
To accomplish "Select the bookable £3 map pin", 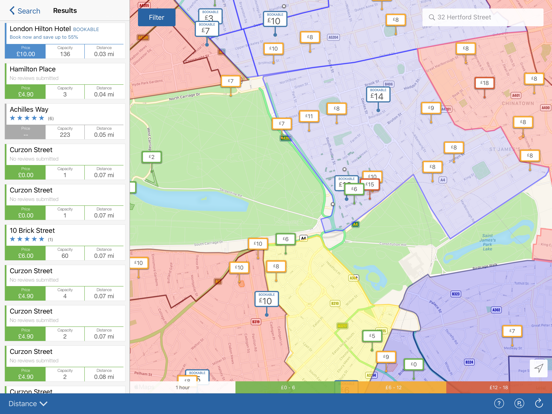I will [210, 16].
